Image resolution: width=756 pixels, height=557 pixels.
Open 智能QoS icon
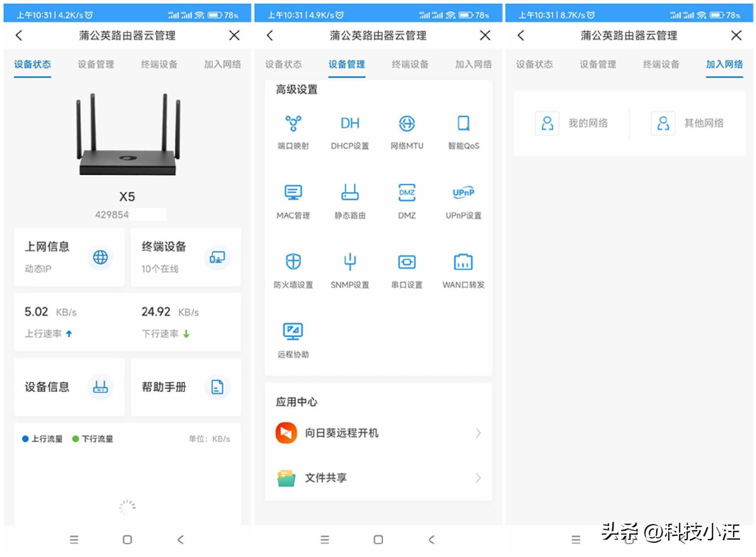coord(463,124)
